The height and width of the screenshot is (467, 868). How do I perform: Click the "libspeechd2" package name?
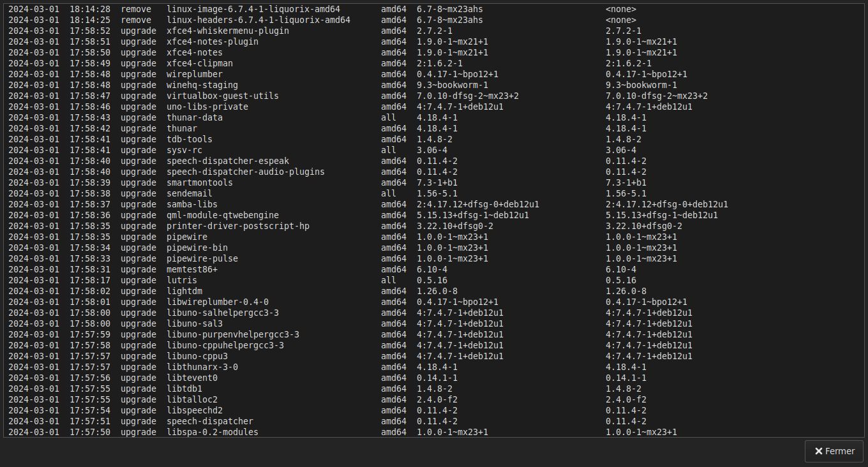(195, 411)
